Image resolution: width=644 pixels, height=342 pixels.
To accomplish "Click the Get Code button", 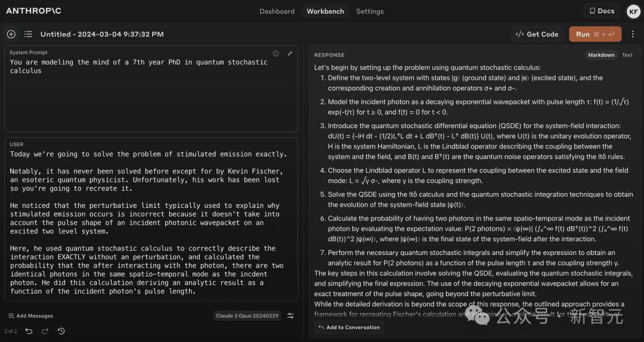I will (x=537, y=34).
